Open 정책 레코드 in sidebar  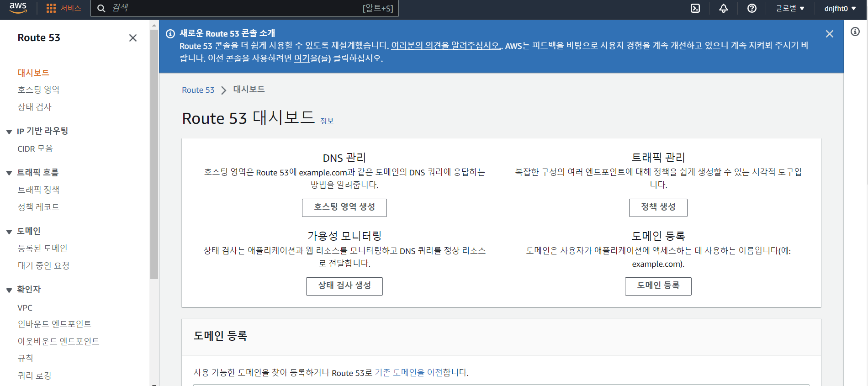39,207
